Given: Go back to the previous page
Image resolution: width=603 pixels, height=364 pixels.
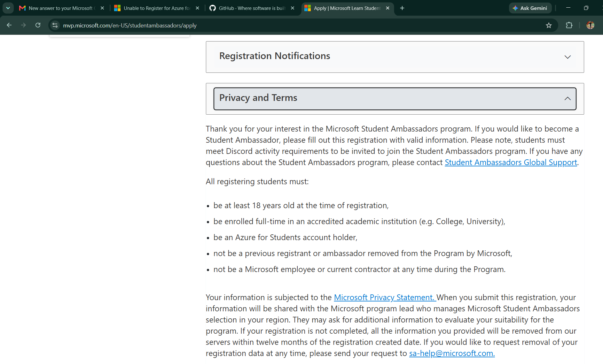Looking at the screenshot, I should (9, 25).
